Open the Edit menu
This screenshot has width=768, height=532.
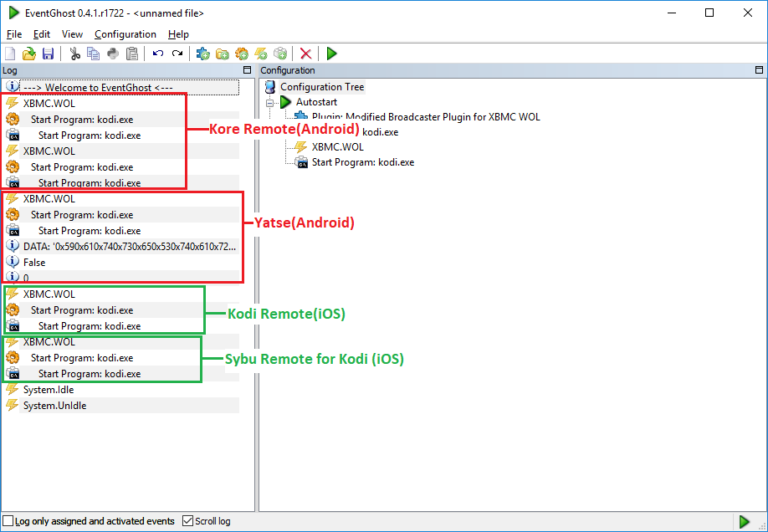(x=42, y=34)
